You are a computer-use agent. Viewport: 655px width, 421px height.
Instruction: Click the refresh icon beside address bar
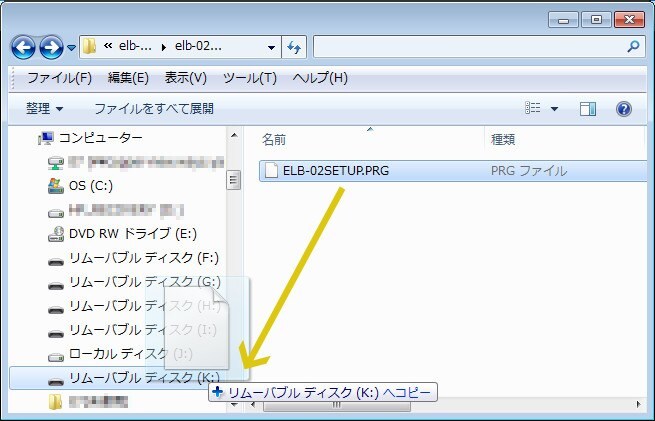pyautogui.click(x=295, y=47)
